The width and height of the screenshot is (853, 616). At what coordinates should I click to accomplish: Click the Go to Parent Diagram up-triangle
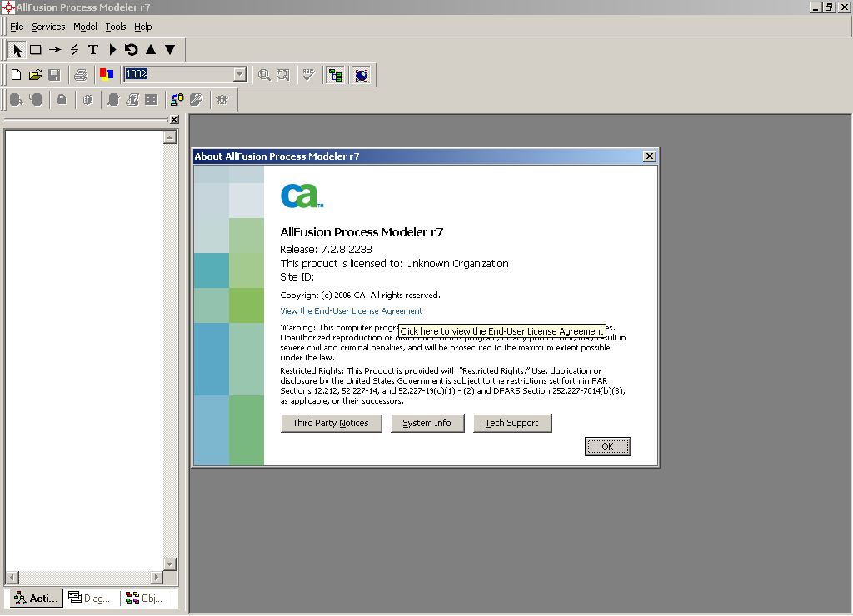click(x=151, y=50)
